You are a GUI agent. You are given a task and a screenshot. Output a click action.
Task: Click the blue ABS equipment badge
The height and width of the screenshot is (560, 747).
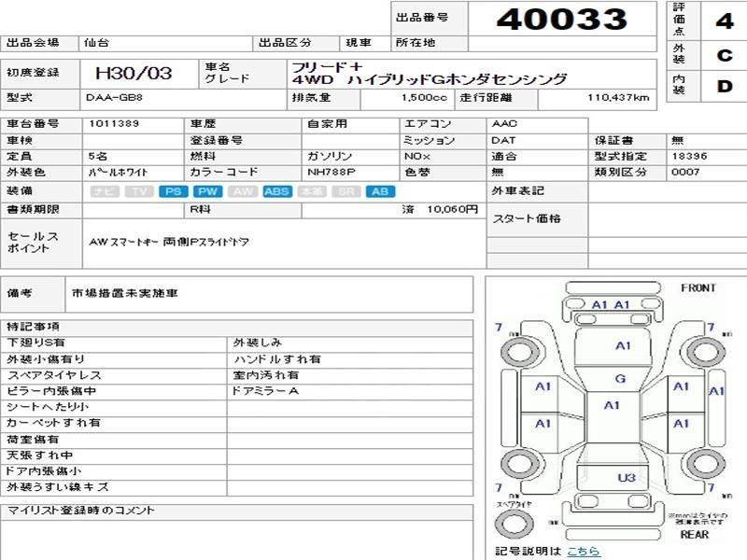[x=276, y=191]
